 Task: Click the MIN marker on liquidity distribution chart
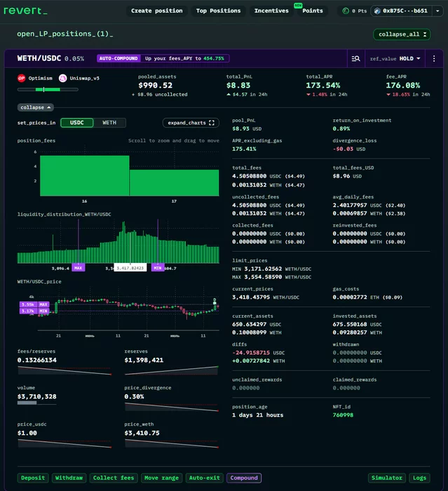tap(158, 268)
